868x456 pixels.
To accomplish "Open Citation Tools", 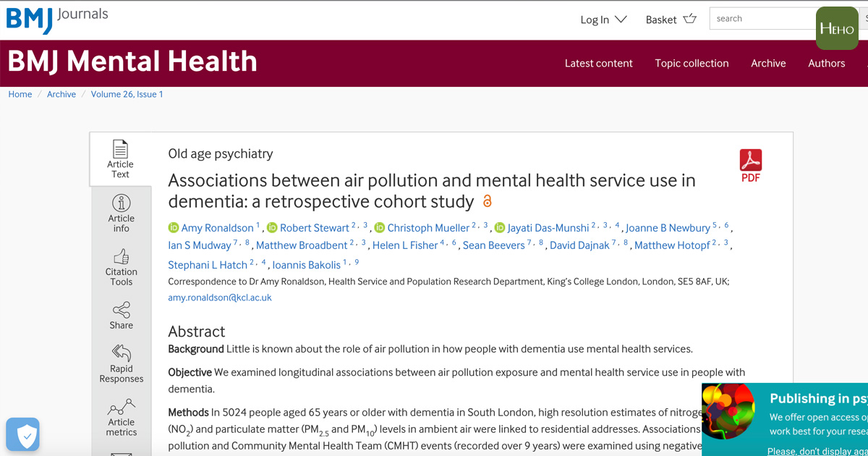I will click(122, 266).
